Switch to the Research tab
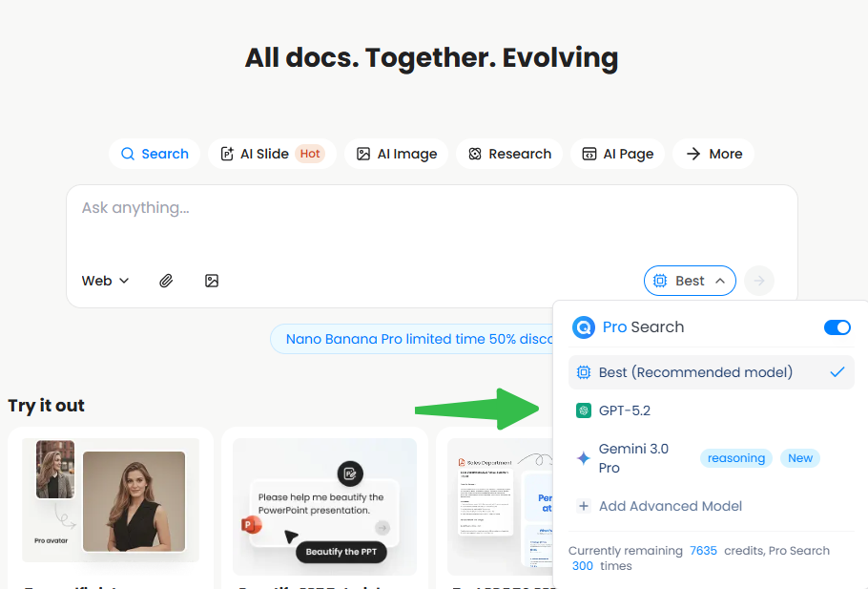Viewport: 868px width, 589px height. point(509,154)
